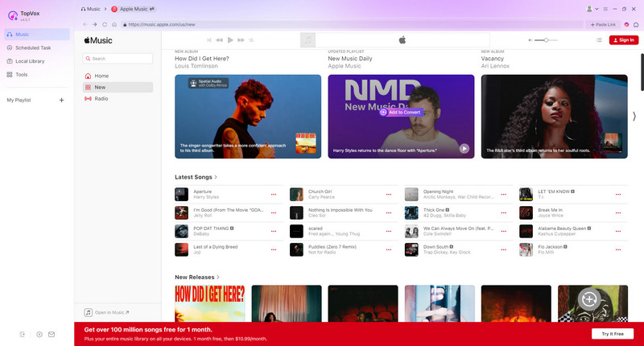Mute using the speaker icon

tap(530, 40)
